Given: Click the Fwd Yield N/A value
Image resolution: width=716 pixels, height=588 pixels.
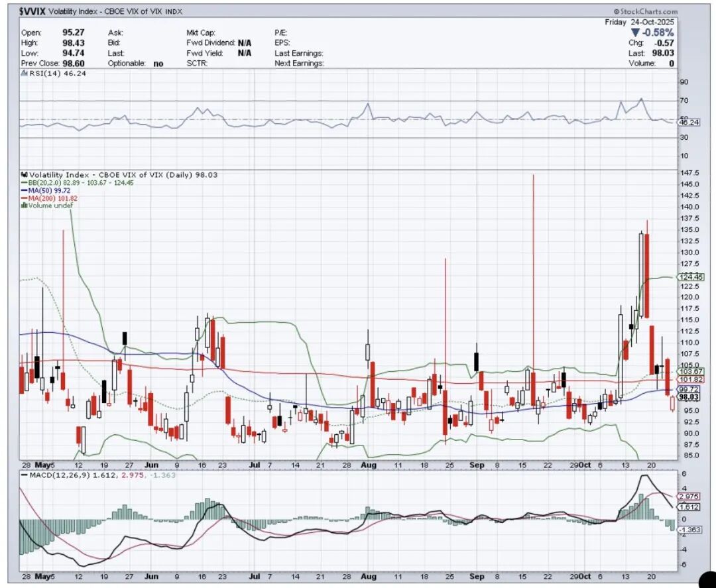Looking at the screenshot, I should tap(244, 53).
